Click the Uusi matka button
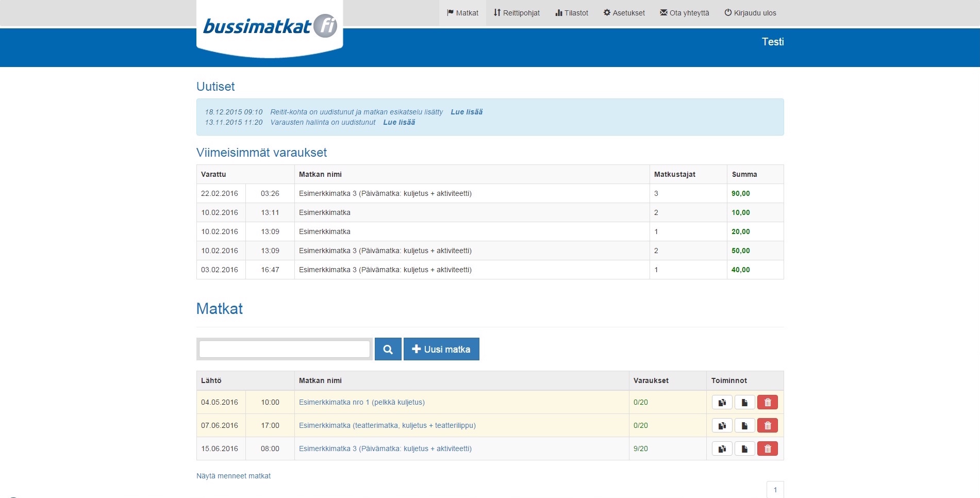Viewport: 980px width, 498px height. point(441,349)
